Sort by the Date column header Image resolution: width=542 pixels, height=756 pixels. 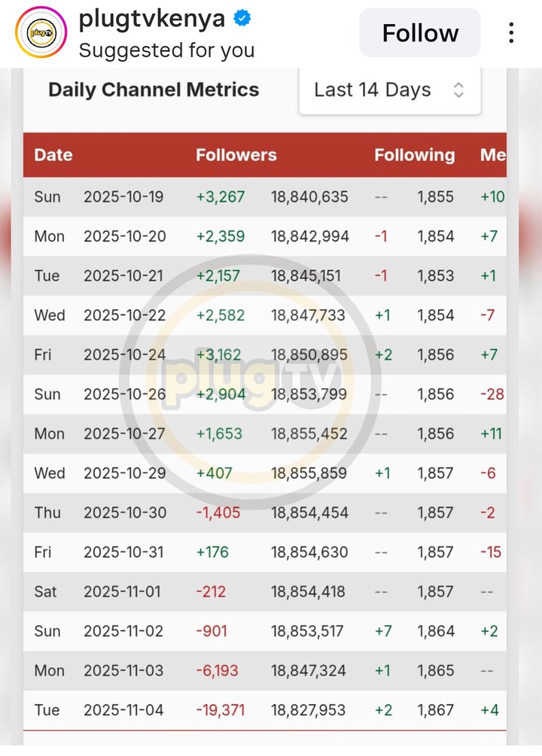(53, 155)
